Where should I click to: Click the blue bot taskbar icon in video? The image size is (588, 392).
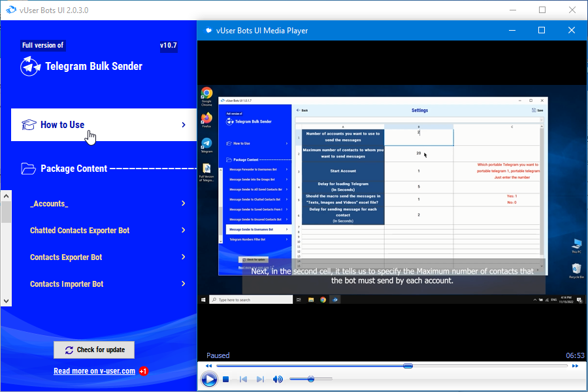point(335,300)
